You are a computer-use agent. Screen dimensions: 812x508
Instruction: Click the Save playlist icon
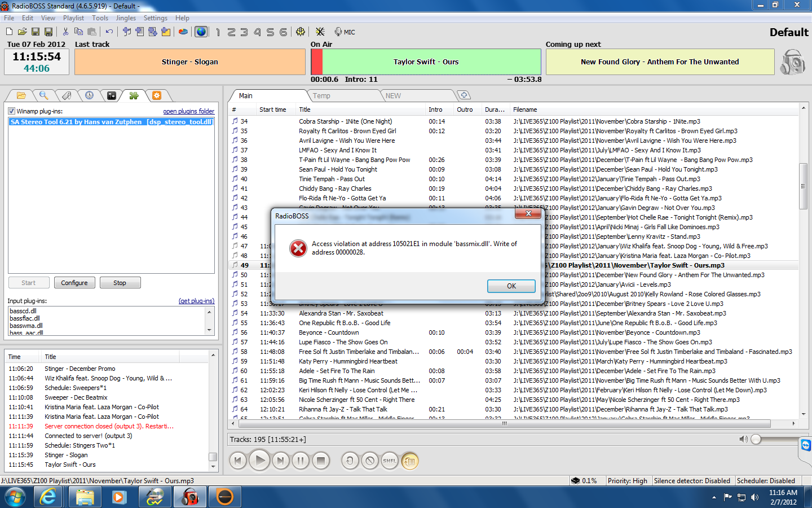coord(36,32)
